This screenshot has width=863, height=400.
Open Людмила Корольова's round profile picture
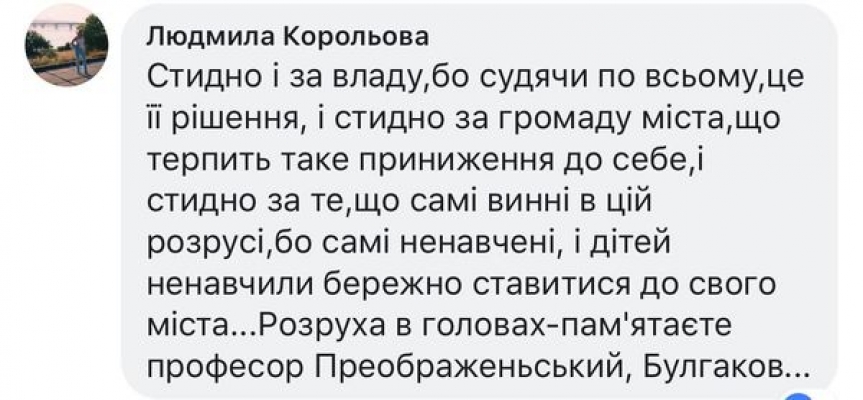pyautogui.click(x=67, y=45)
